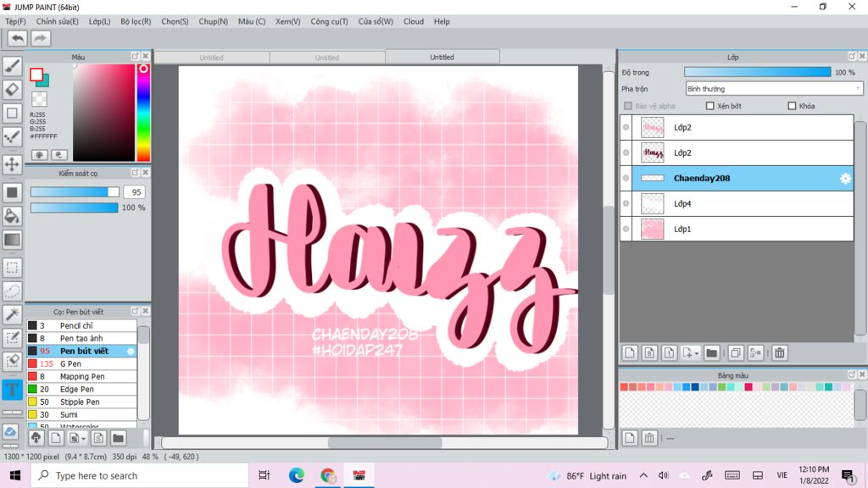Select the Mapping Pen brush
The width and height of the screenshot is (868, 488).
point(81,376)
